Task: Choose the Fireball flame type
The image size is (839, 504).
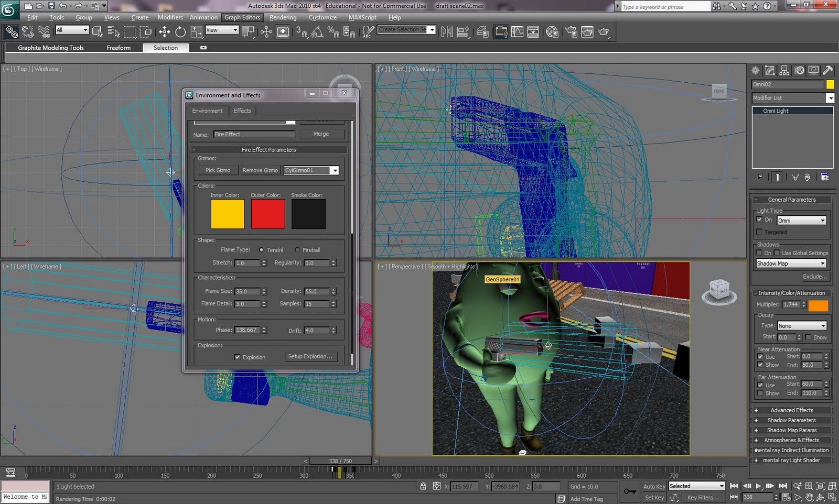Action: 297,250
